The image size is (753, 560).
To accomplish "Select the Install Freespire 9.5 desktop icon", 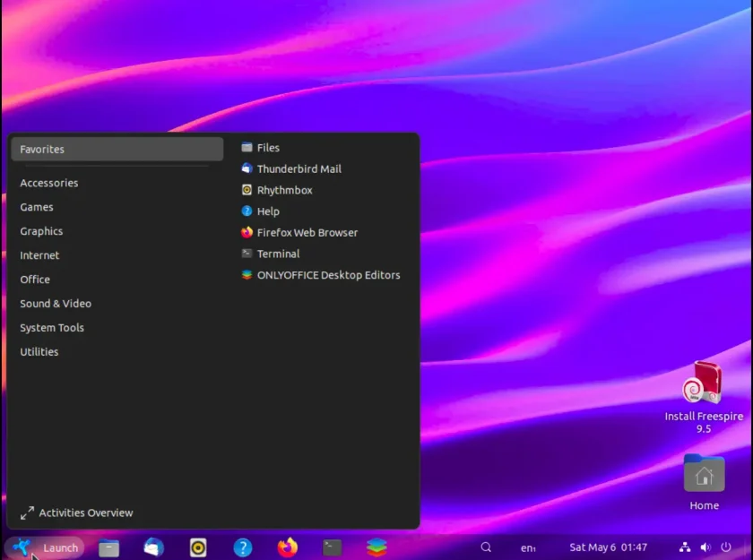I will click(x=703, y=383).
